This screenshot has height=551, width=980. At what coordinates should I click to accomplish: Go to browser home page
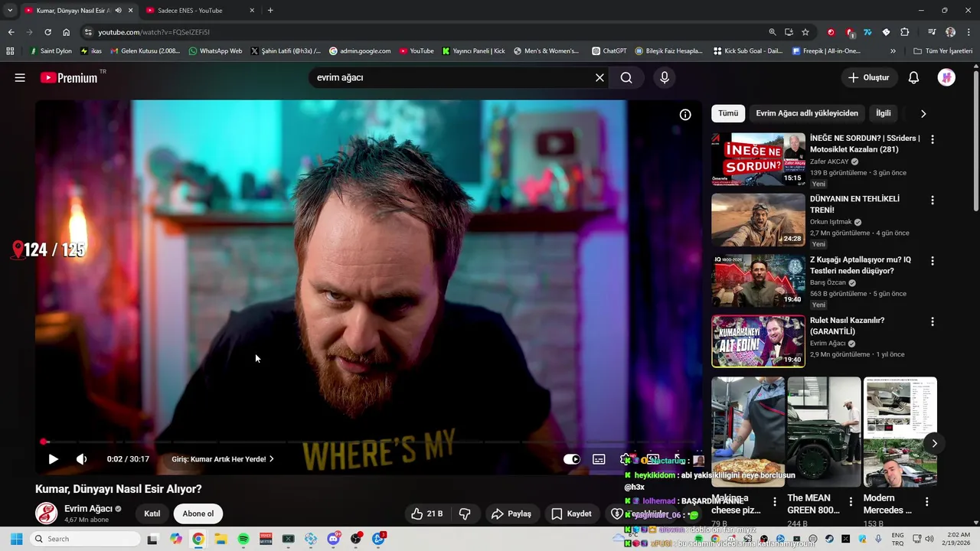click(66, 32)
